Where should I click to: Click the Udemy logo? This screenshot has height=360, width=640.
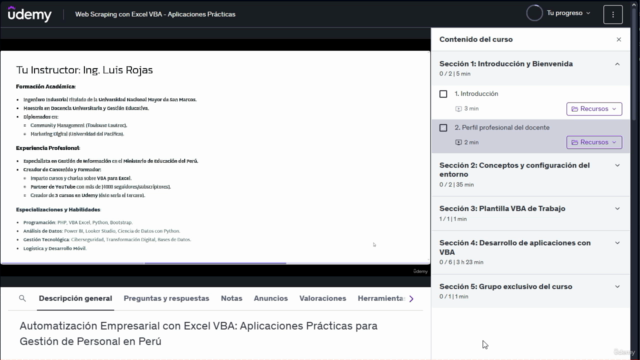[x=30, y=14]
